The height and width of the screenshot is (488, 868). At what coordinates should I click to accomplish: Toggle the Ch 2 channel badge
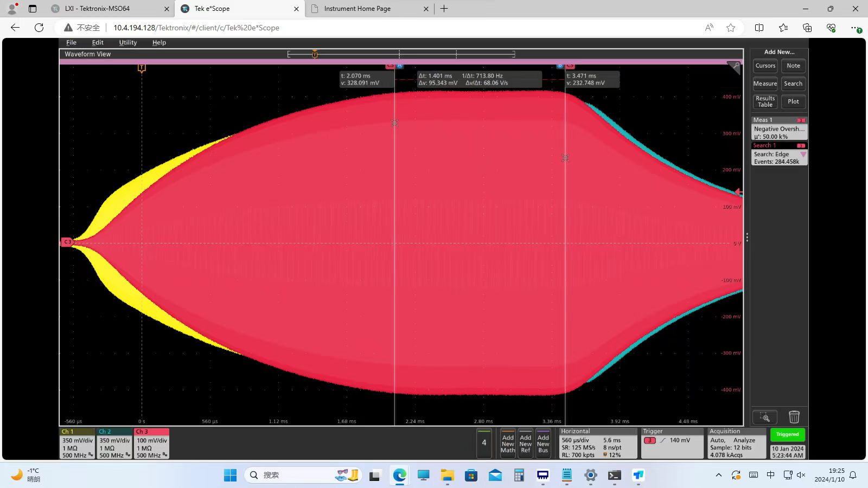[114, 444]
